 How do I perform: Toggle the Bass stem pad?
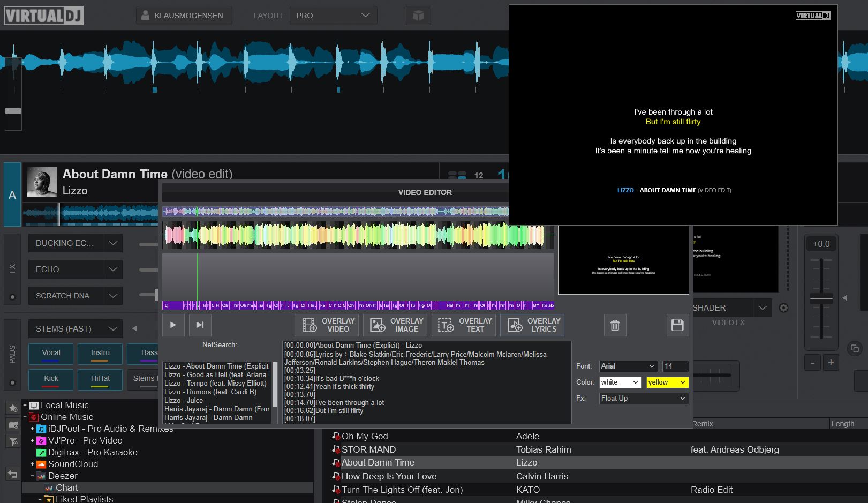click(144, 354)
